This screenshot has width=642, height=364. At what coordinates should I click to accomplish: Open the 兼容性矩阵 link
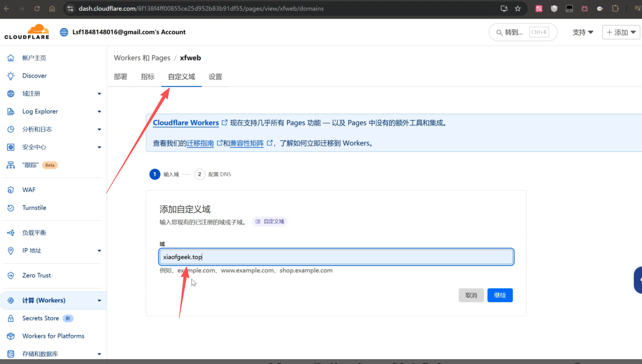(247, 143)
